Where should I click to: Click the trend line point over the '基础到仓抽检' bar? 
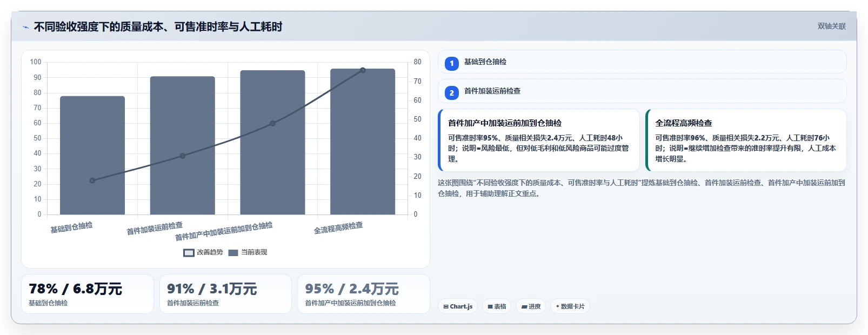(92, 180)
